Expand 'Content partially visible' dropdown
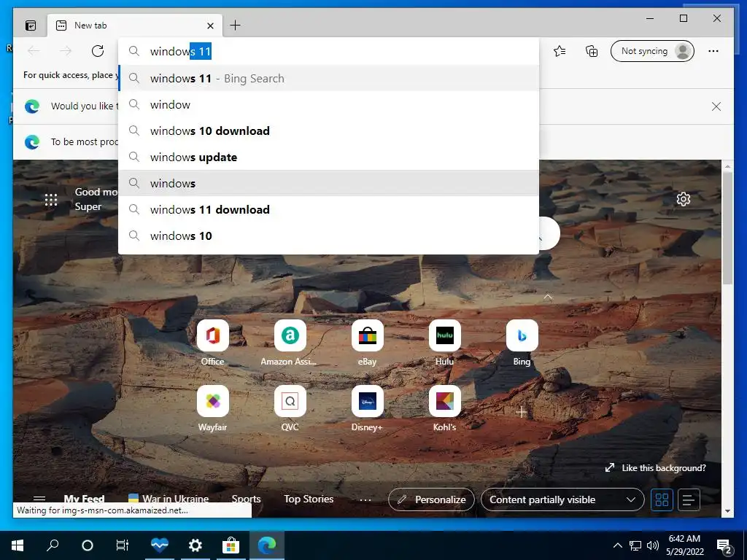747x560 pixels. pos(562,499)
